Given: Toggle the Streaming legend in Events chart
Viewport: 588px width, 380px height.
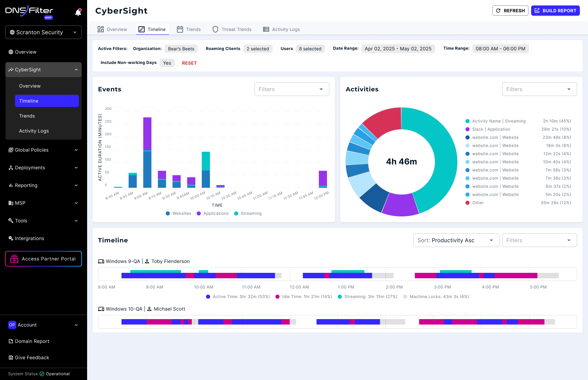Looking at the screenshot, I should click(x=248, y=213).
